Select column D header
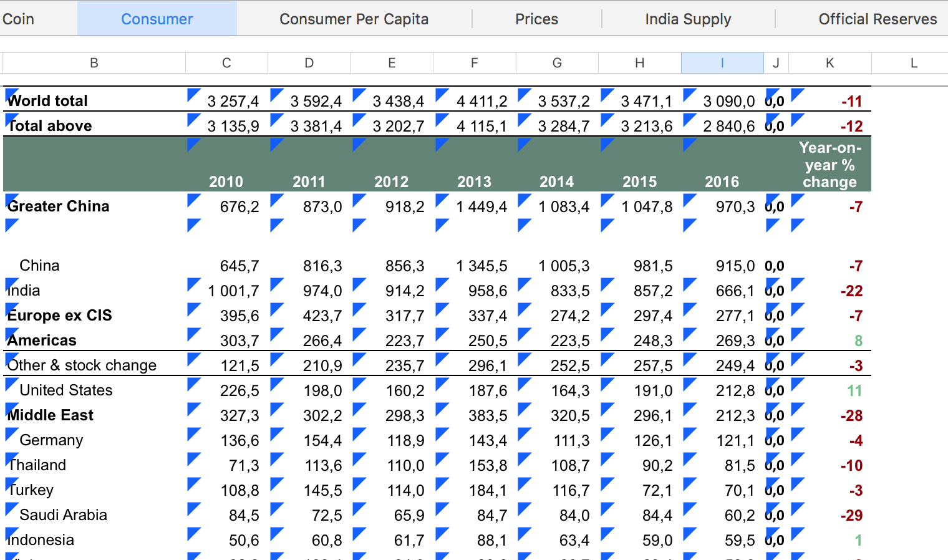The image size is (948, 560). [x=309, y=63]
